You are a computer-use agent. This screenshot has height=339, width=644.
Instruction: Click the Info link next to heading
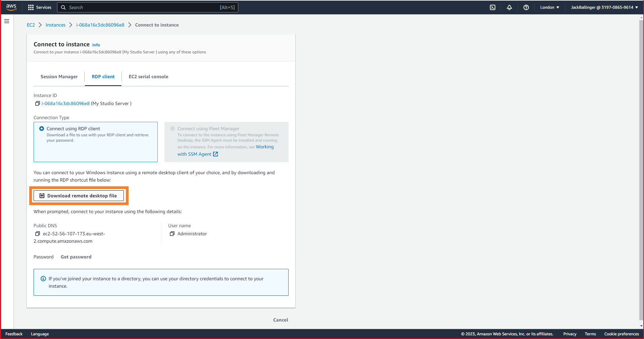coord(96,45)
